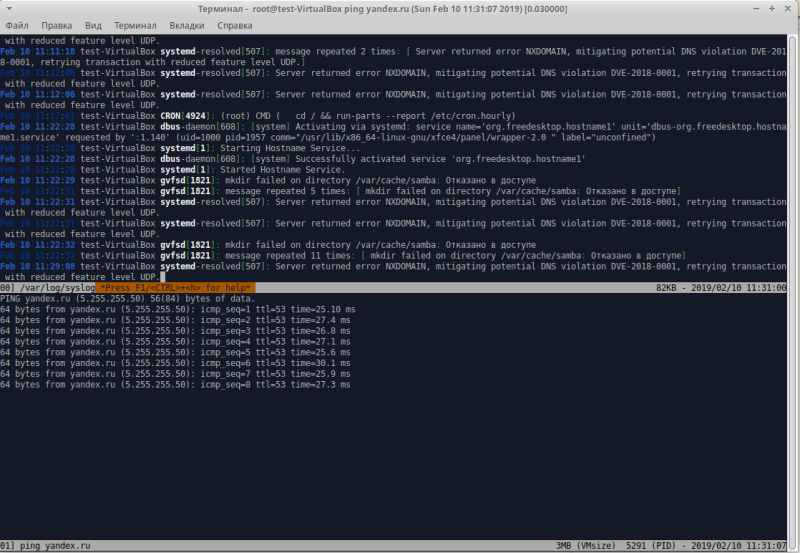
Task: Click the window menu icon in title bar
Action: point(10,7)
